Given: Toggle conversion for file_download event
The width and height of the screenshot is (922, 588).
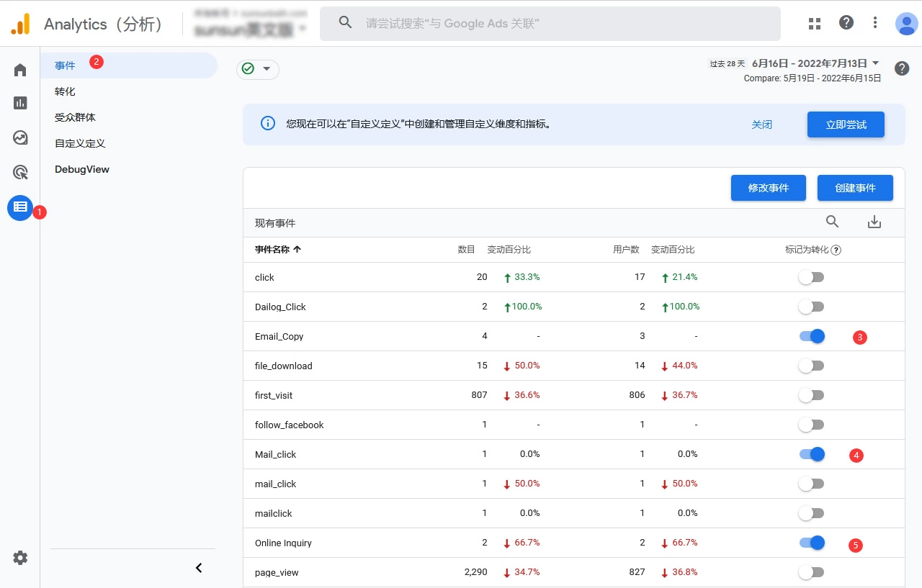Looking at the screenshot, I should click(x=811, y=366).
